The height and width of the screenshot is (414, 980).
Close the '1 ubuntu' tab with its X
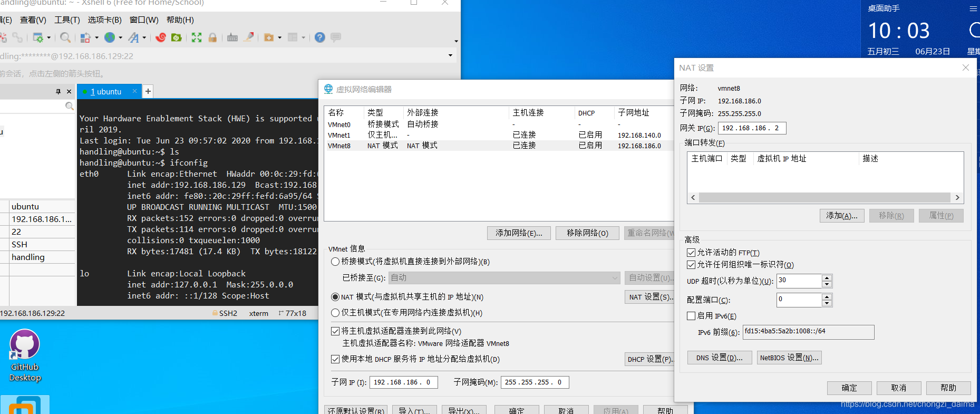pos(134,91)
